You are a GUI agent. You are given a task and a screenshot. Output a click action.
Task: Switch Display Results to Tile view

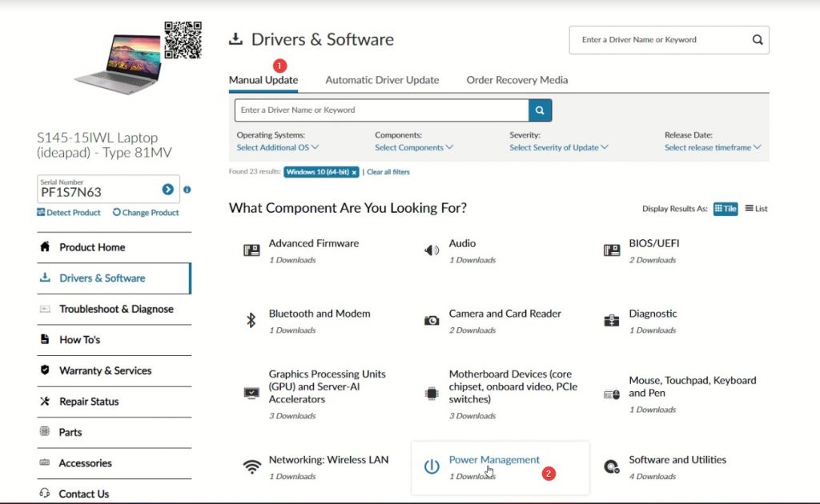(x=726, y=209)
